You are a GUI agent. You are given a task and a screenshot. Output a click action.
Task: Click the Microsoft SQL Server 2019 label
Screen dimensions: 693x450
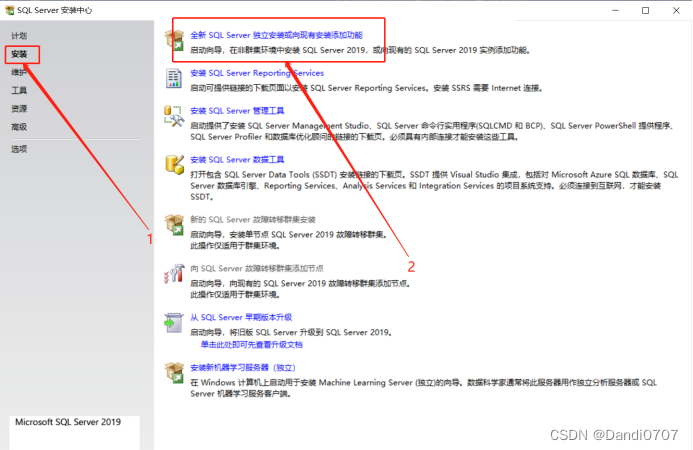point(68,422)
